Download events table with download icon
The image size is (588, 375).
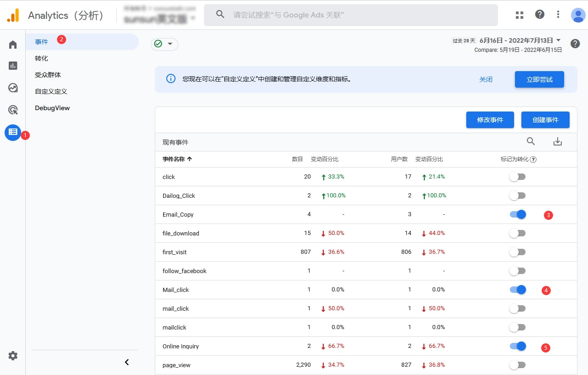(558, 141)
